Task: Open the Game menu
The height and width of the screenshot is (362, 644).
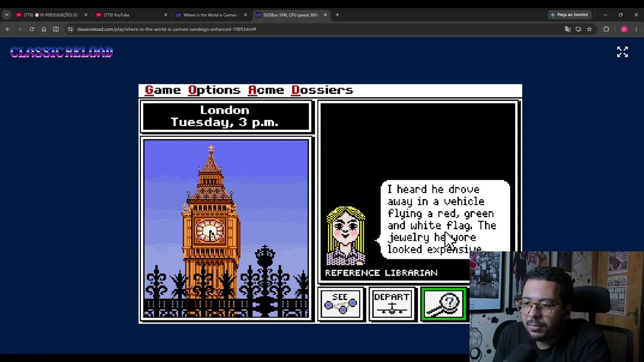Action: click(x=163, y=90)
